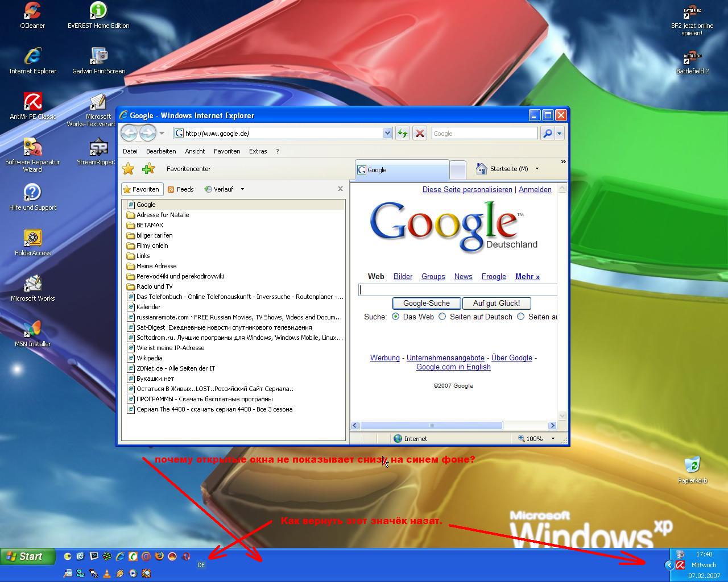Open the CCleaner desktop icon

coord(32,15)
